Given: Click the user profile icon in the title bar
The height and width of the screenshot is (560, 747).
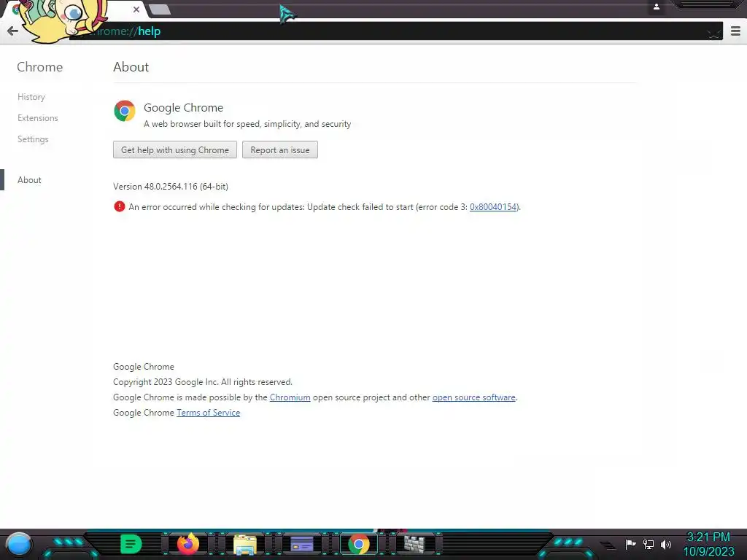Looking at the screenshot, I should pyautogui.click(x=656, y=7).
